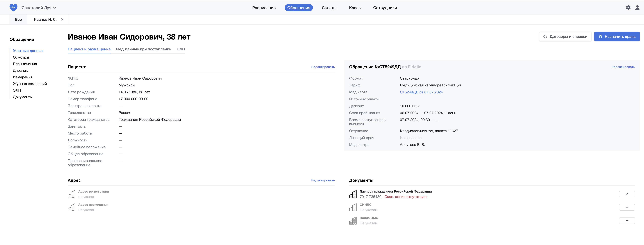Click Редактировать in the Адрес section

point(323,180)
